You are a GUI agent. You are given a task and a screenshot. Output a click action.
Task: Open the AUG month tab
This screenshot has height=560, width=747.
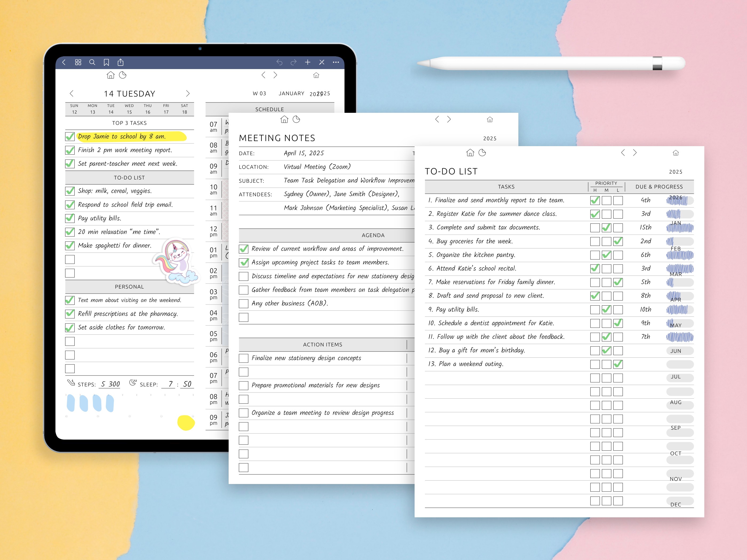676,402
